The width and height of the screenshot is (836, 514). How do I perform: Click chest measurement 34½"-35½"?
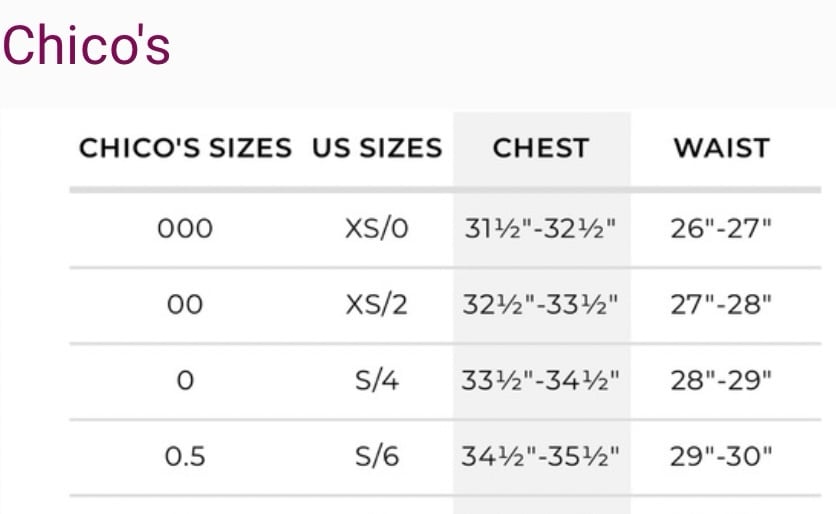[x=540, y=456]
